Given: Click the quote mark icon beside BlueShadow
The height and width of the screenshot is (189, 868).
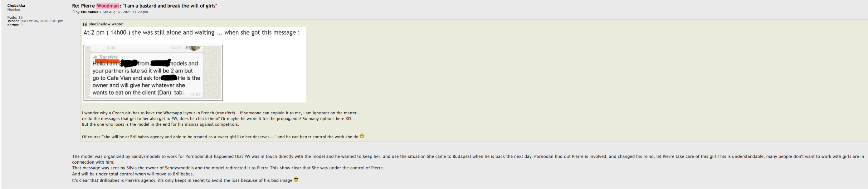Looking at the screenshot, I should tap(85, 24).
